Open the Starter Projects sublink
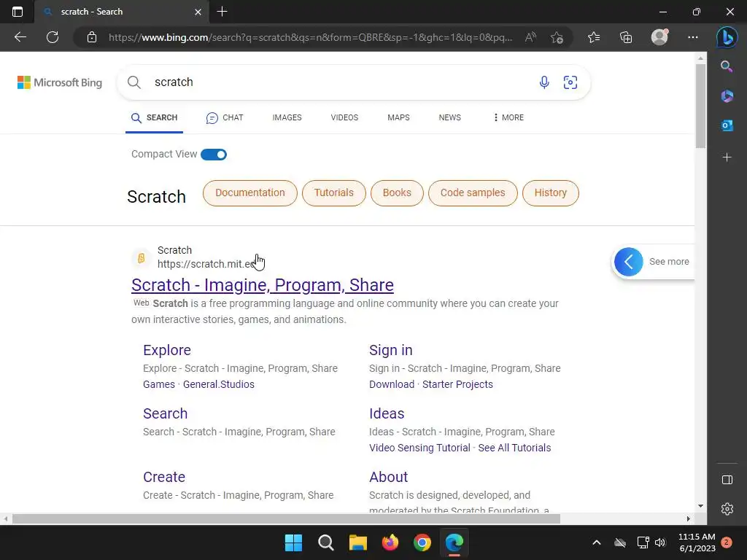The width and height of the screenshot is (747, 560). click(x=457, y=384)
